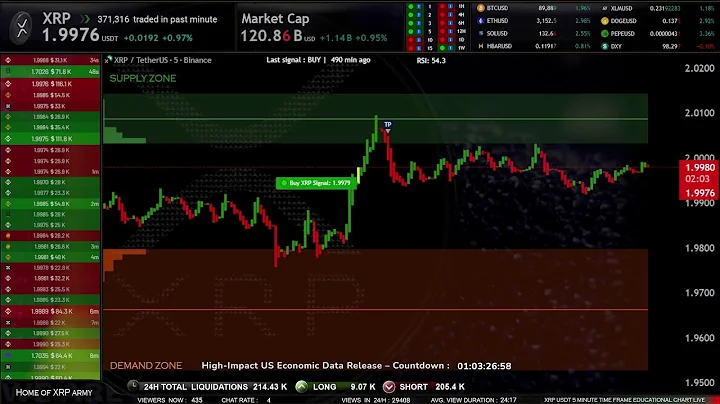
Task: Click the green supply zone volume histogram
Action: click(123, 135)
